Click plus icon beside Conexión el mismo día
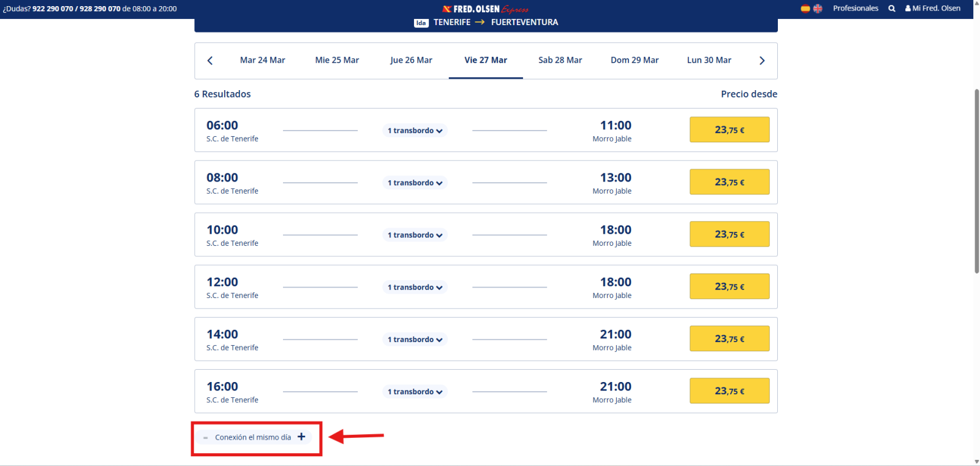The height and width of the screenshot is (466, 980). click(301, 437)
